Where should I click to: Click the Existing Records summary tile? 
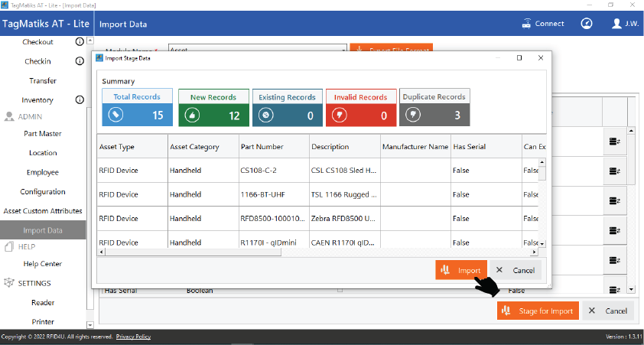(x=287, y=107)
